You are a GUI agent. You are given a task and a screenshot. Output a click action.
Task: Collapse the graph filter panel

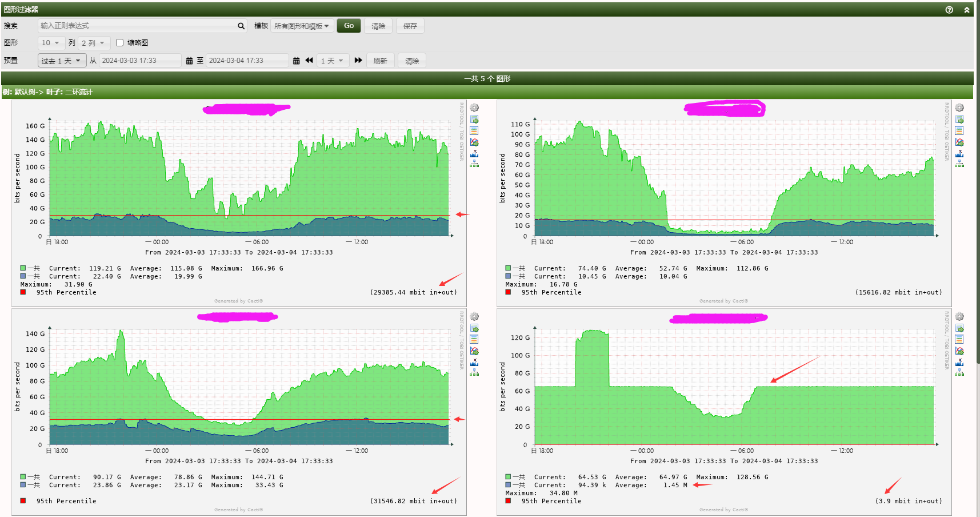967,10
